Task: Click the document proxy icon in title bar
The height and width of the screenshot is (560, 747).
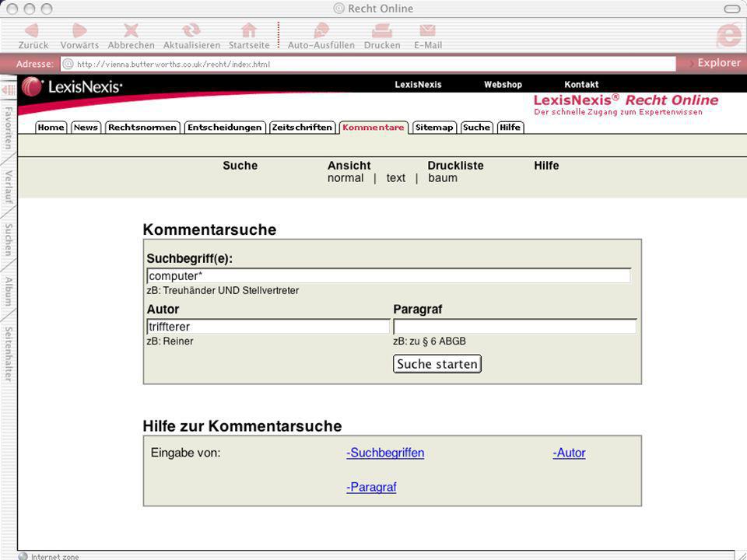Action: [338, 8]
